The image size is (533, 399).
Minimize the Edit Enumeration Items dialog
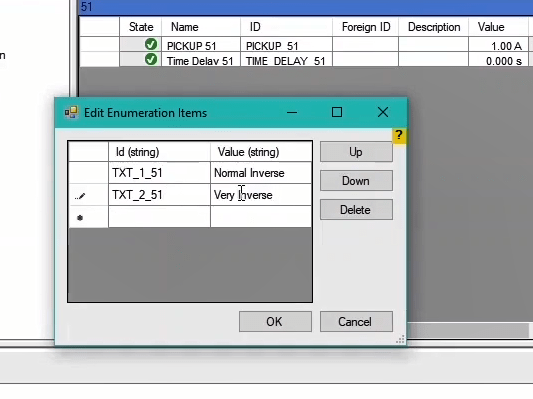pos(292,112)
